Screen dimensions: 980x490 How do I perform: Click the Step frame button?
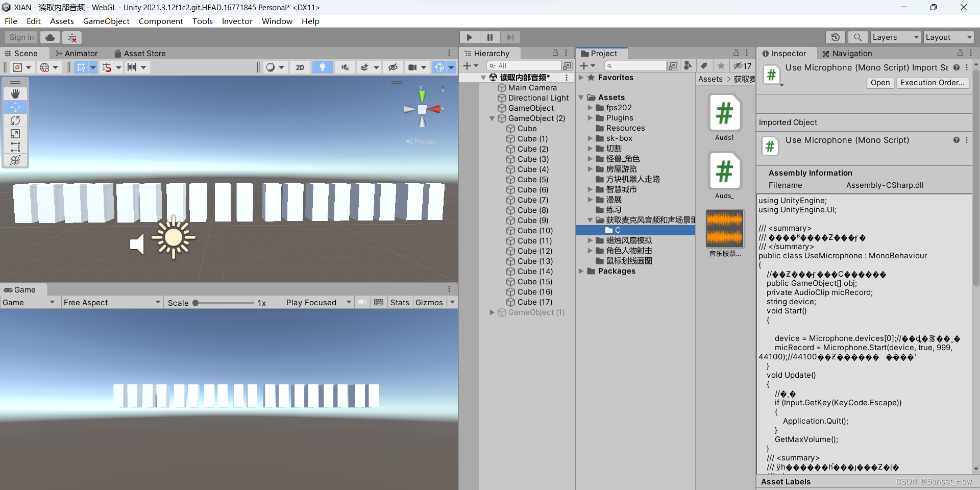tap(510, 37)
